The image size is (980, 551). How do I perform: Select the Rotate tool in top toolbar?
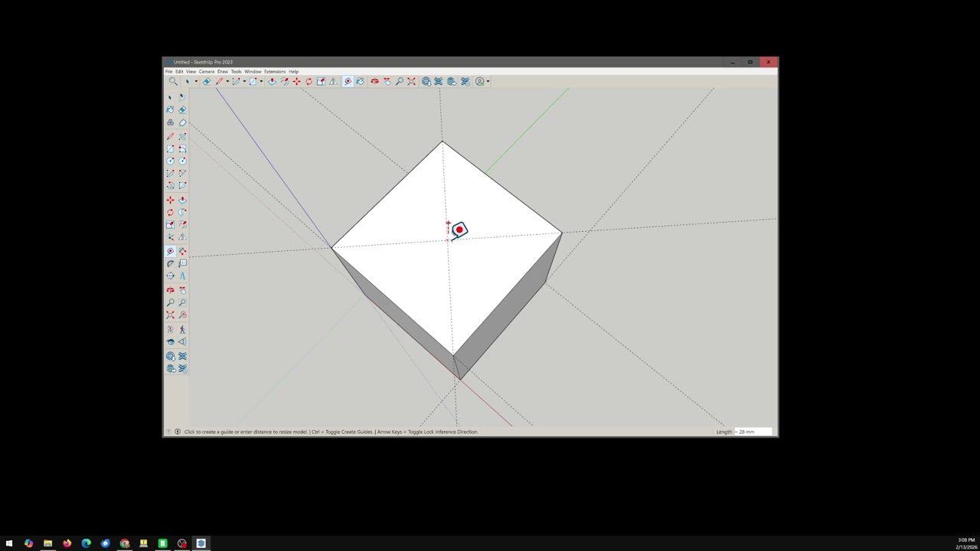309,81
